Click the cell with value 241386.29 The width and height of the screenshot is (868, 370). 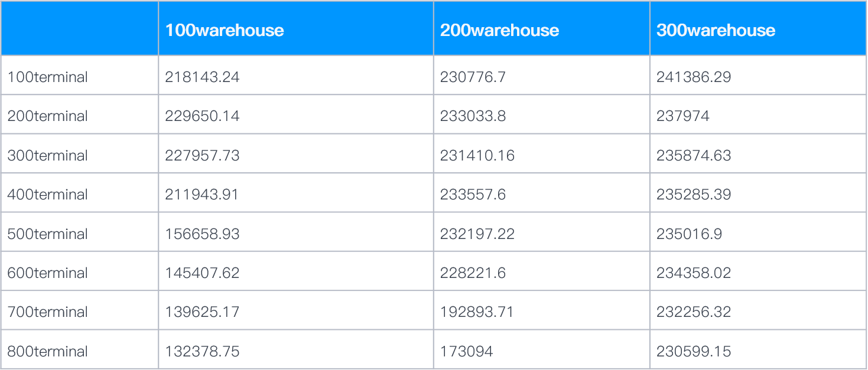(x=758, y=77)
